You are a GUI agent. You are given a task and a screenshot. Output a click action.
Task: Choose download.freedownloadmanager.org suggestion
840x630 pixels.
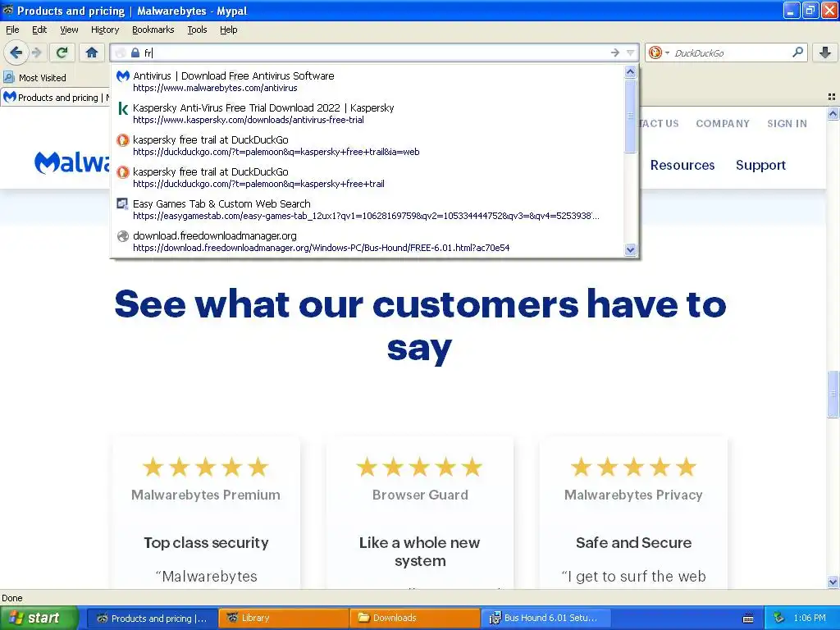click(368, 241)
